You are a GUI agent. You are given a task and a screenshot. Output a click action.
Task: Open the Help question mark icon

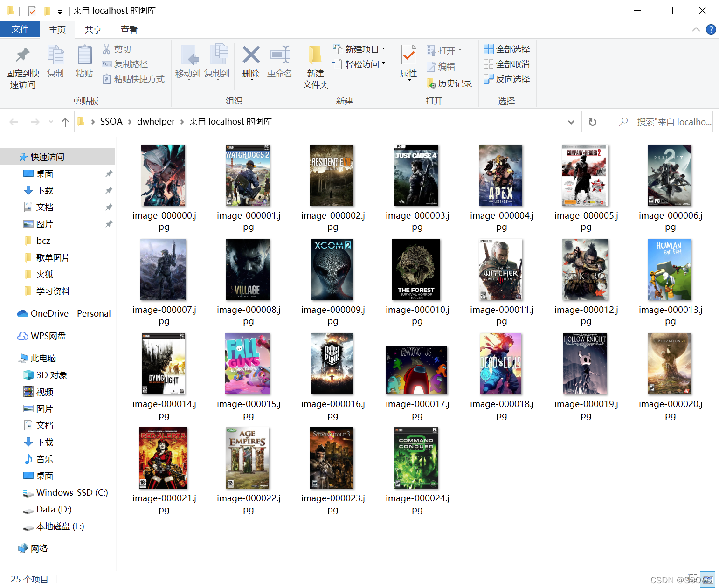pos(711,29)
